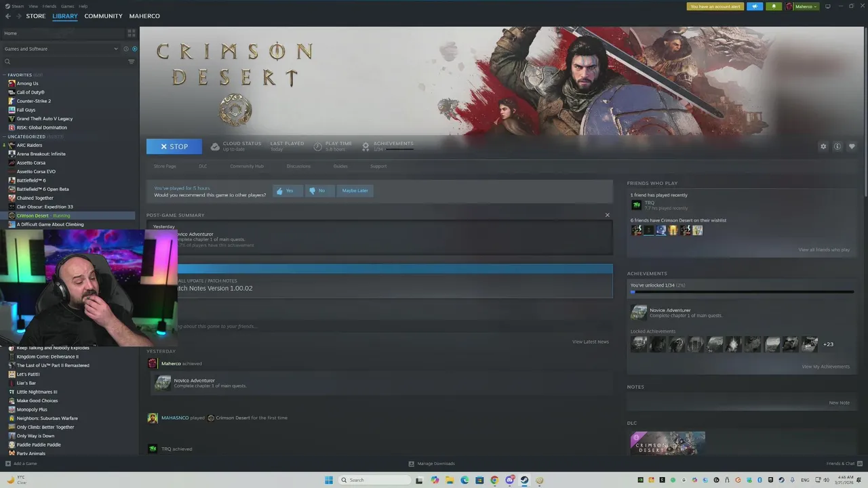Open the TRQ friend avatar

click(636, 205)
